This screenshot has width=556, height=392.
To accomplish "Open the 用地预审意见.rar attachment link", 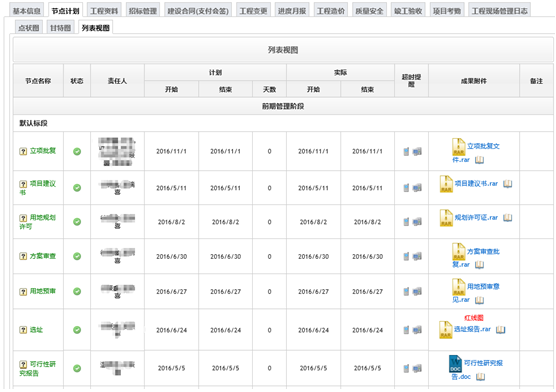I will tap(476, 293).
